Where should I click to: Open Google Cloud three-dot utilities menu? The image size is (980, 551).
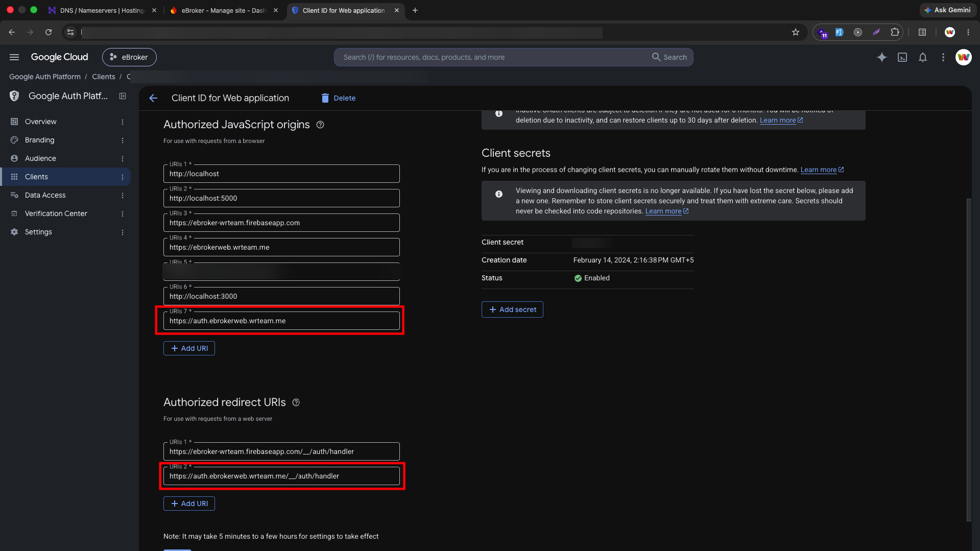943,57
